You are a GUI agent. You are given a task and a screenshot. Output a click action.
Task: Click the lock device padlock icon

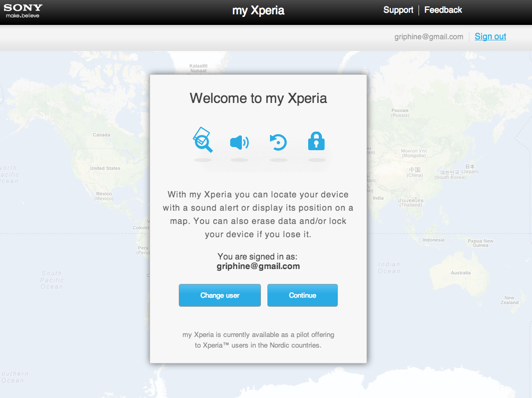(316, 141)
